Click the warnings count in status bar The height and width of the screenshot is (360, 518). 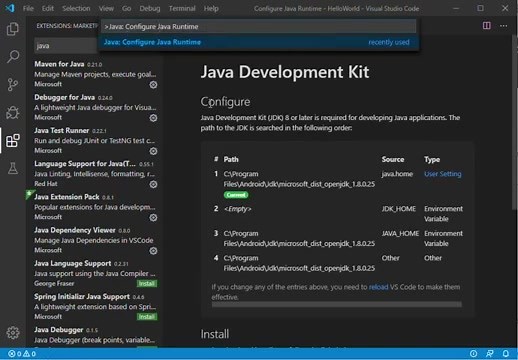pyautogui.click(x=29, y=354)
